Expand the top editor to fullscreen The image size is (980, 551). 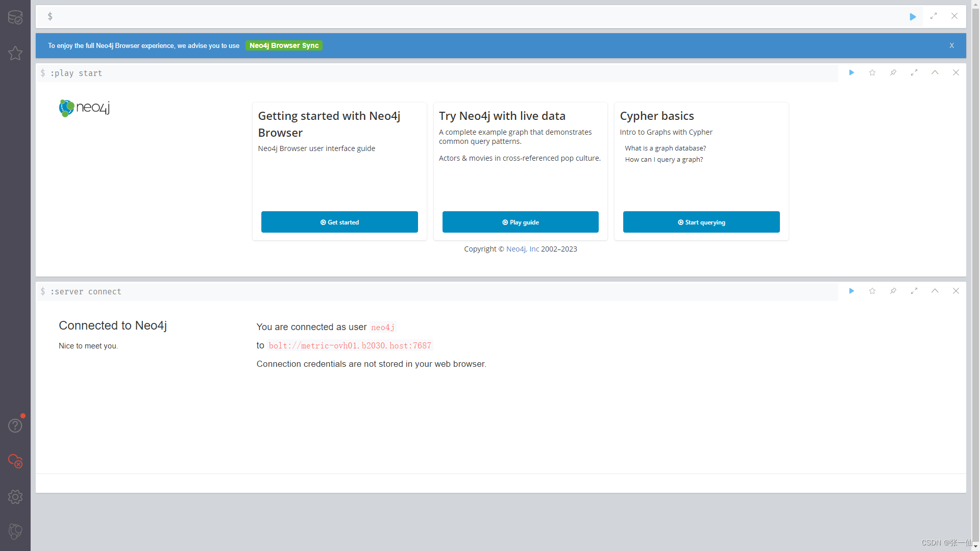934,16
